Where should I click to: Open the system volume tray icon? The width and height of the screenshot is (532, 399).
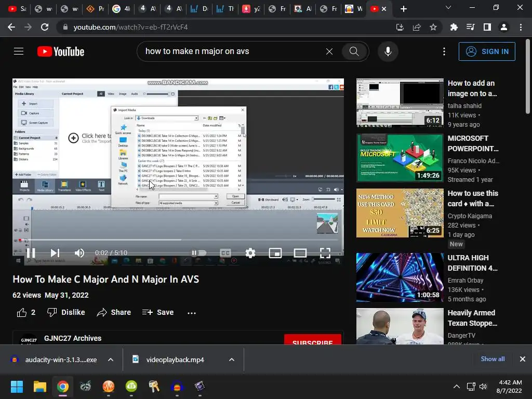coord(483,387)
